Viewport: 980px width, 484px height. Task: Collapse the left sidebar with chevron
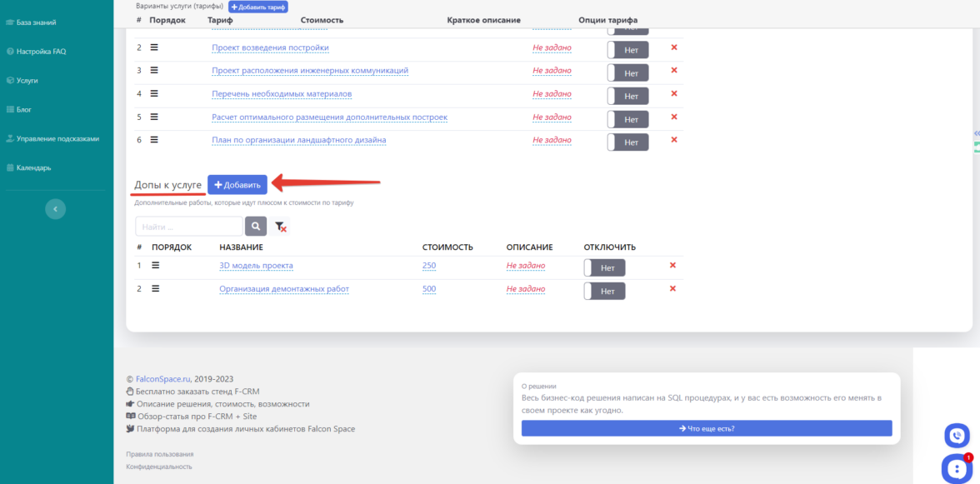(x=55, y=209)
